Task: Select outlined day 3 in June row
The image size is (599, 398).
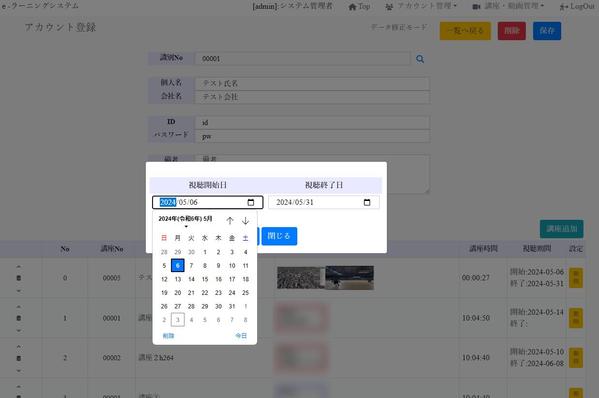Action: [x=178, y=320]
